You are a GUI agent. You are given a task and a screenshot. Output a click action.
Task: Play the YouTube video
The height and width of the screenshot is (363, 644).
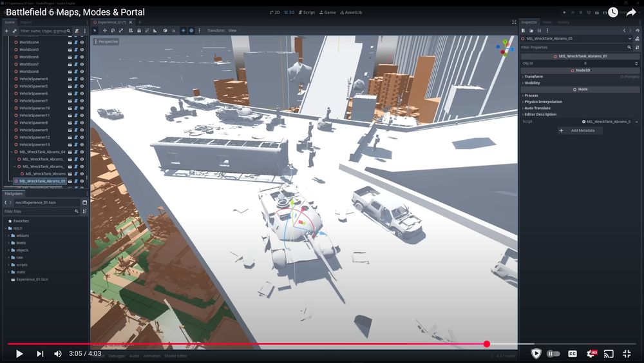point(19,353)
